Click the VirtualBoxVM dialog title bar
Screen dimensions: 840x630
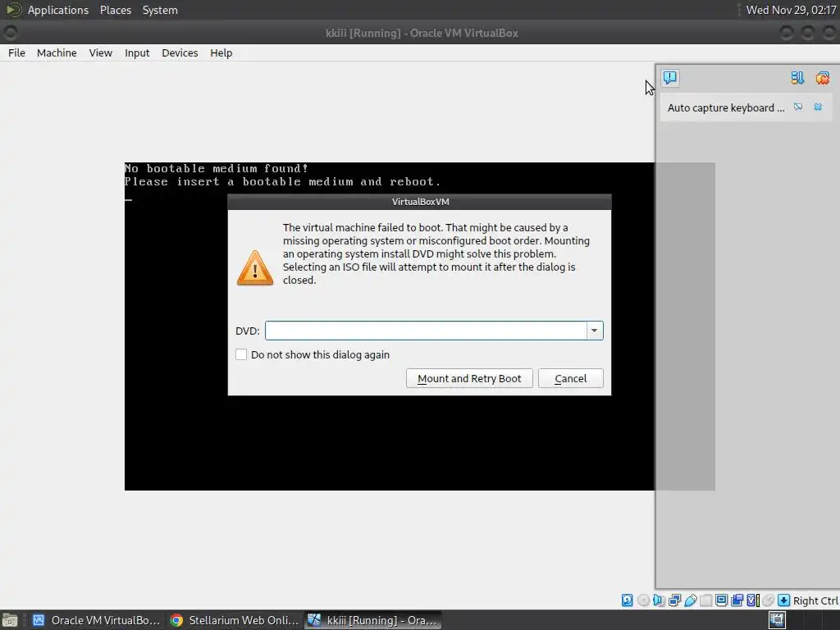419,202
